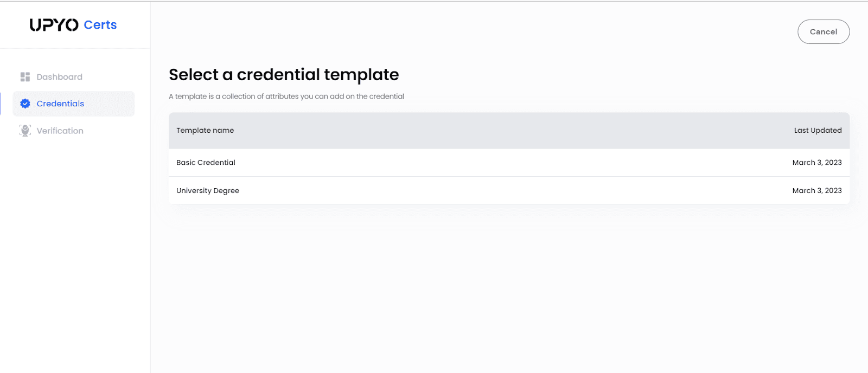Click University Degree's March 3, 2023 date
The height and width of the screenshot is (373, 868).
817,191
